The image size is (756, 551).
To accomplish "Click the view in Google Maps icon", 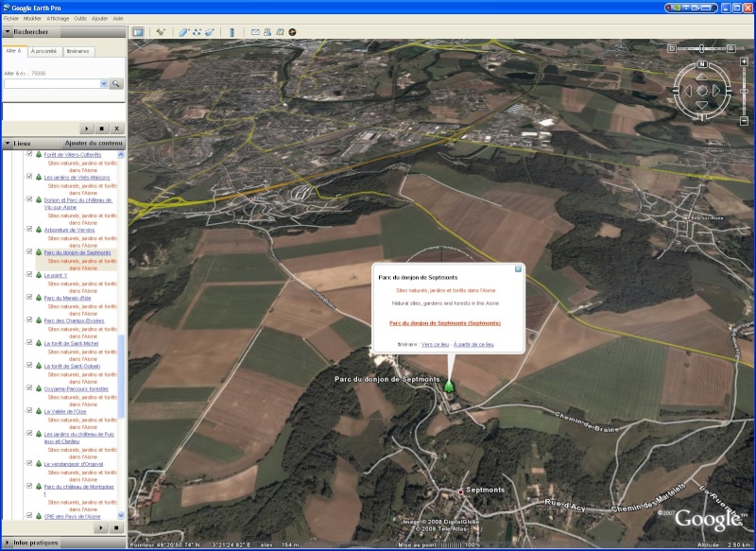I will [280, 32].
